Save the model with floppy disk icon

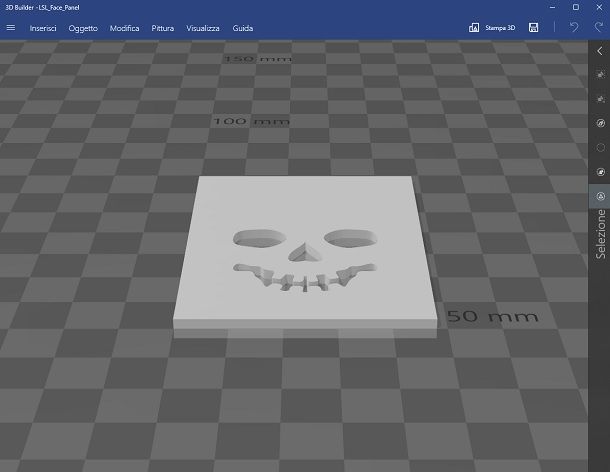click(534, 28)
